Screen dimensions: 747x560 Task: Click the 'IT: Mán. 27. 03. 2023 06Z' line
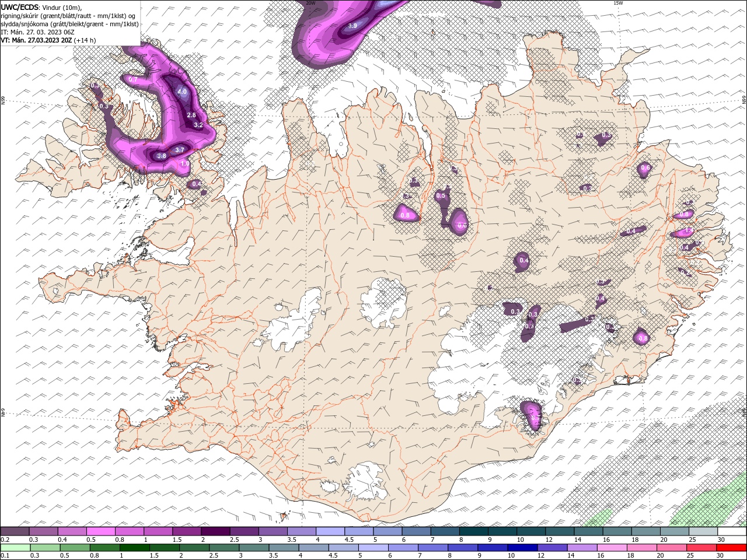[38, 32]
